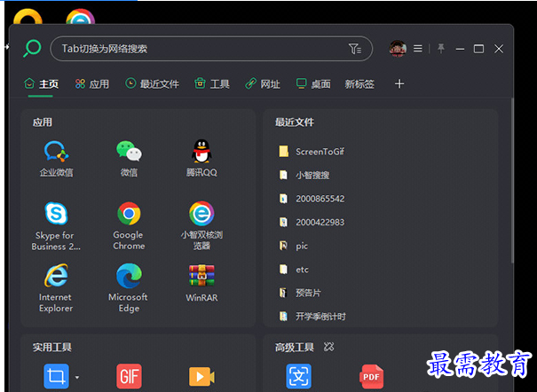Switch to the 桌面 tab
The width and height of the screenshot is (537, 392).
(x=313, y=83)
